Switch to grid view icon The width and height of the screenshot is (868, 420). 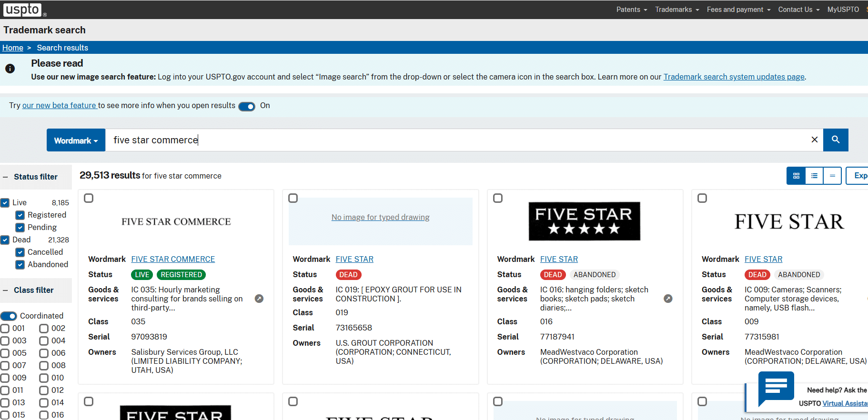coord(796,176)
